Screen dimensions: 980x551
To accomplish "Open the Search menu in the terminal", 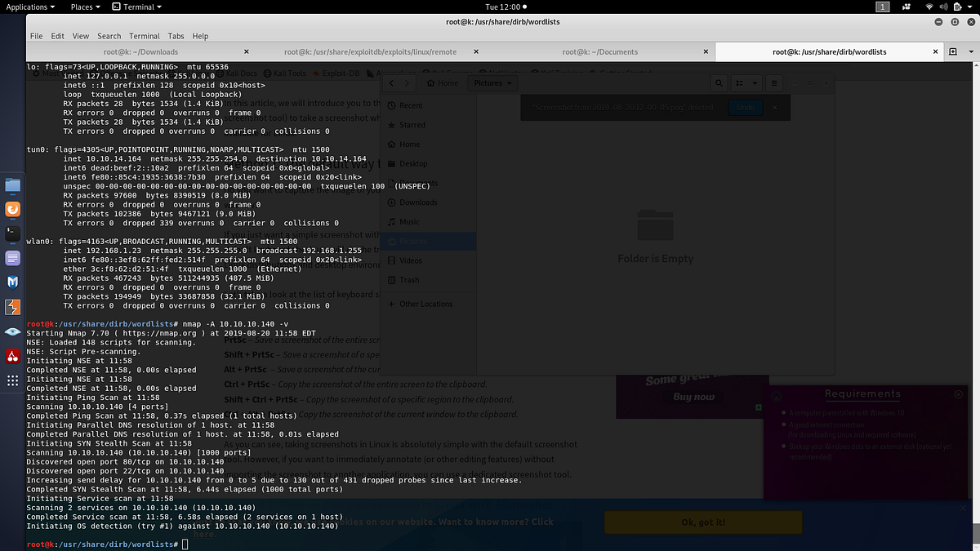I will click(x=109, y=36).
